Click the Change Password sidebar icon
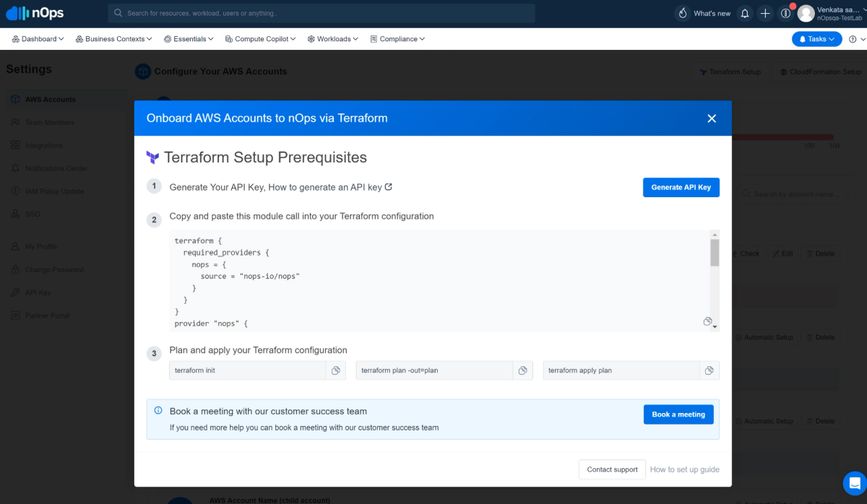 15,269
